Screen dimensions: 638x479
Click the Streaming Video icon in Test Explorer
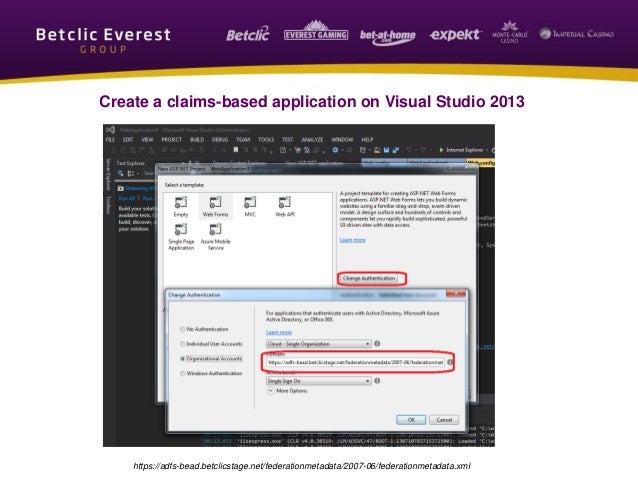[x=120, y=188]
